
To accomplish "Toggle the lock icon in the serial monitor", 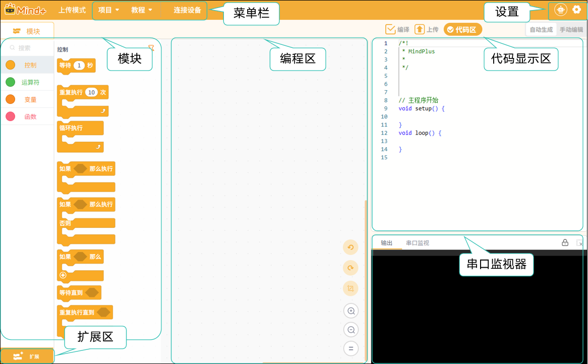I will [x=565, y=242].
